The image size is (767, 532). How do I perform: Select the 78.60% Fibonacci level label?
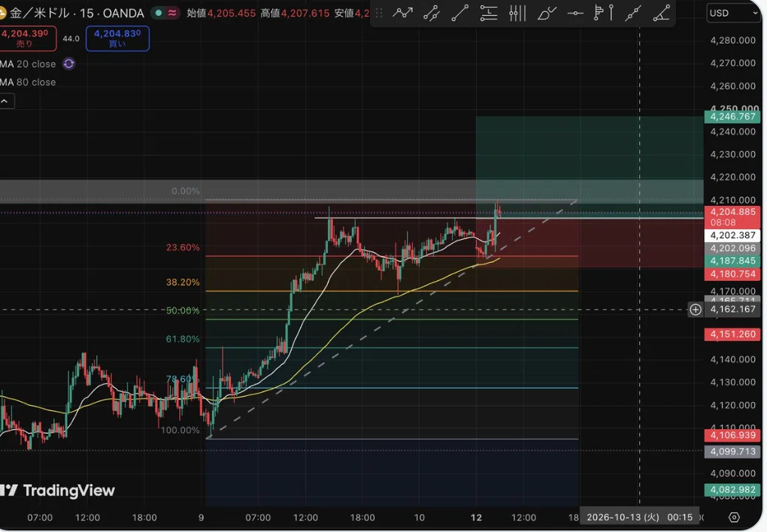coord(183,379)
